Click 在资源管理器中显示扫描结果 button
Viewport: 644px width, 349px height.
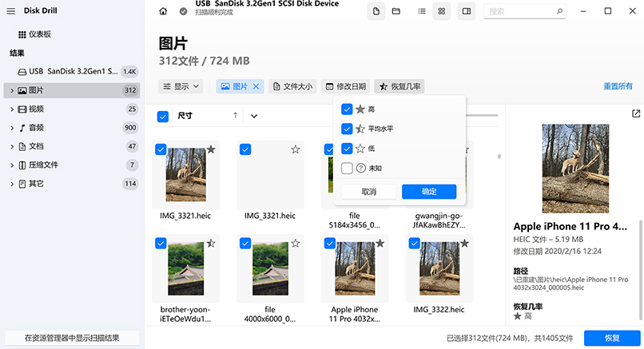(72, 339)
